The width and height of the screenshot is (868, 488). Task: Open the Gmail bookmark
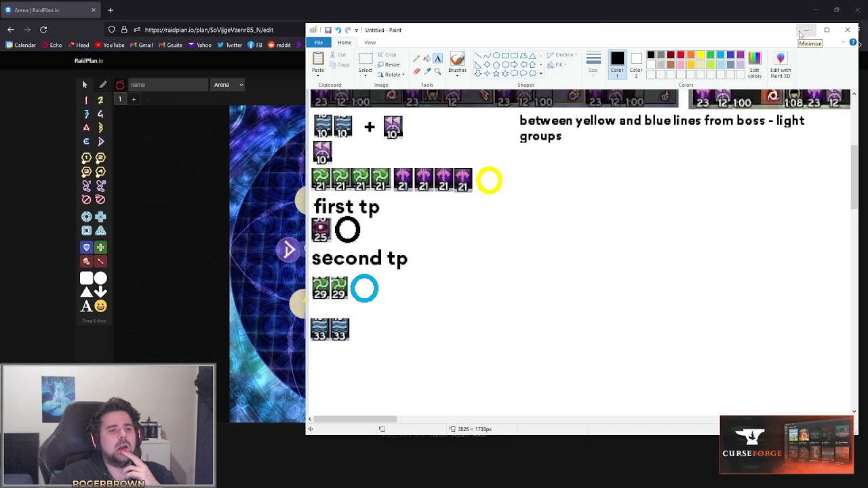pyautogui.click(x=142, y=45)
